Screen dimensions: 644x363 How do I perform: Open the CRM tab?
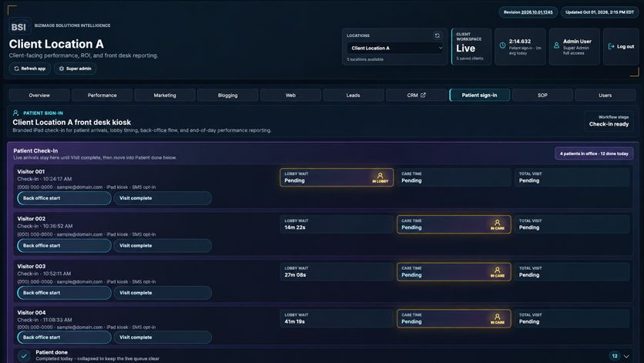(x=417, y=95)
